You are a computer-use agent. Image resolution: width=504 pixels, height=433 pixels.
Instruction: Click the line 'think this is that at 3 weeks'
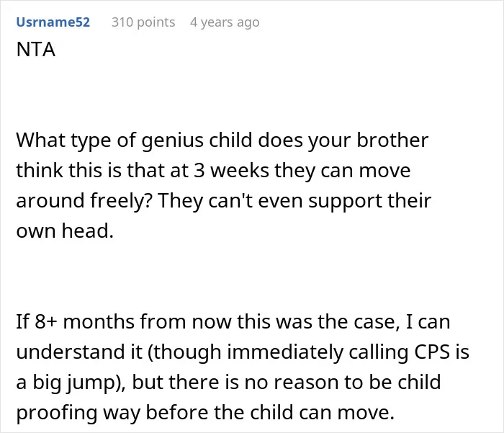click(x=213, y=171)
